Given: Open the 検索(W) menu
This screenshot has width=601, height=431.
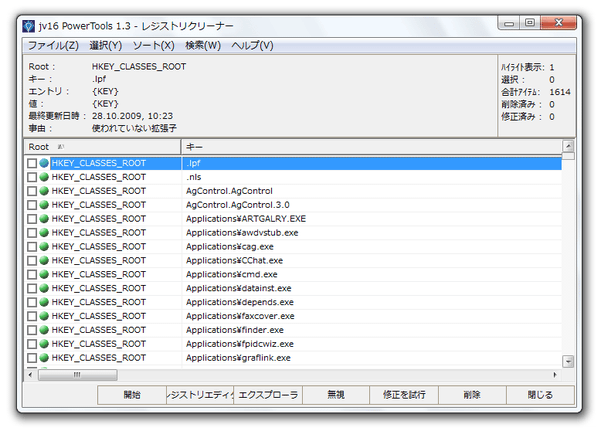Looking at the screenshot, I should [x=203, y=46].
